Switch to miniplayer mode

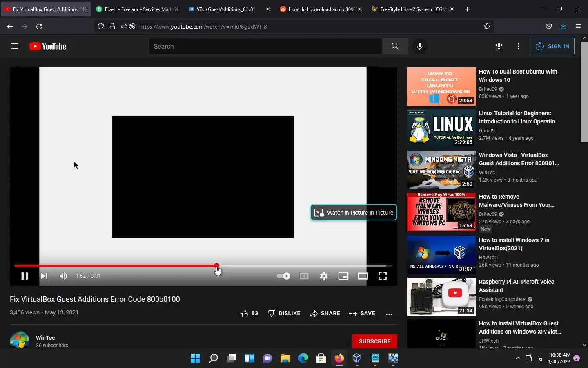tap(343, 276)
